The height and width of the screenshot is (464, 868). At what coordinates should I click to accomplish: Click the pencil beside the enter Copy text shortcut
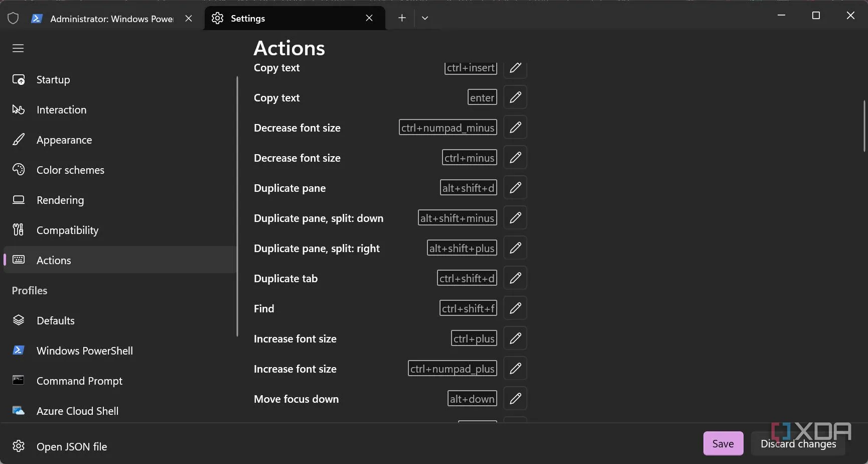515,97
